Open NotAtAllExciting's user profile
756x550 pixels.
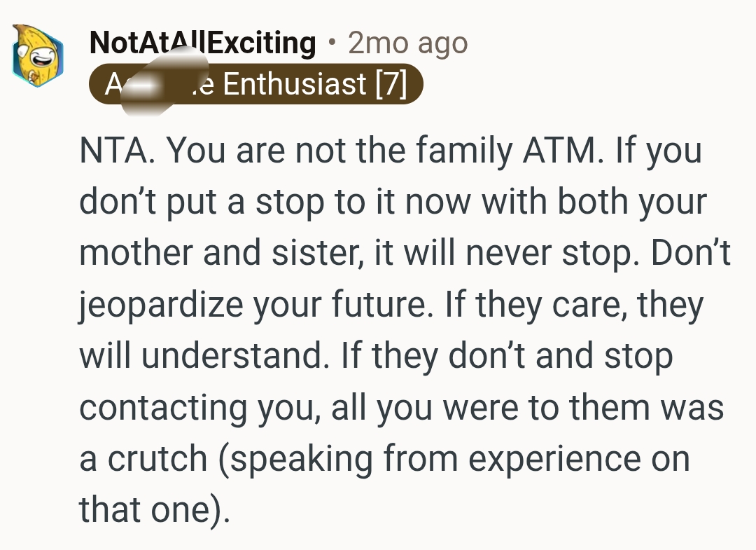(x=203, y=43)
